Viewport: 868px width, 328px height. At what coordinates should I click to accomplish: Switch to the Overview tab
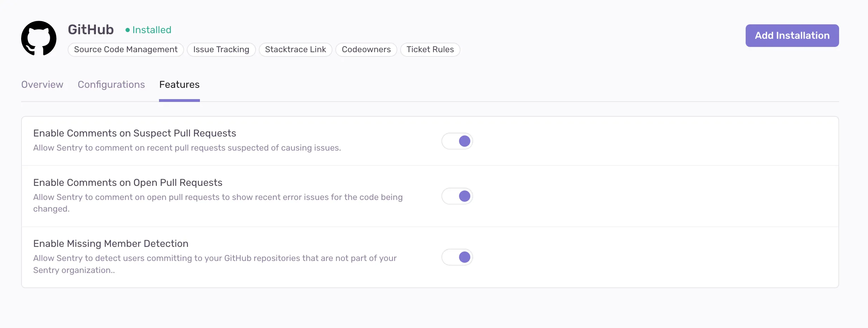click(x=42, y=85)
